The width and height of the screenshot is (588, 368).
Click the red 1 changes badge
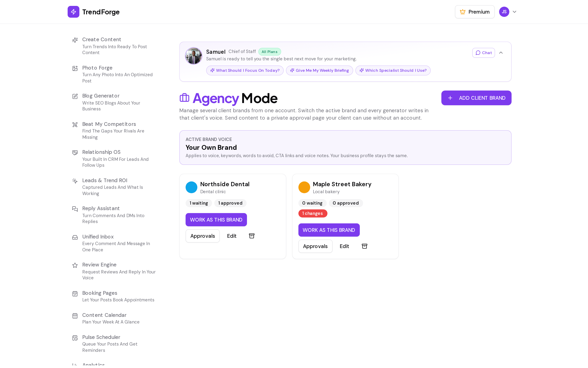[x=313, y=213]
